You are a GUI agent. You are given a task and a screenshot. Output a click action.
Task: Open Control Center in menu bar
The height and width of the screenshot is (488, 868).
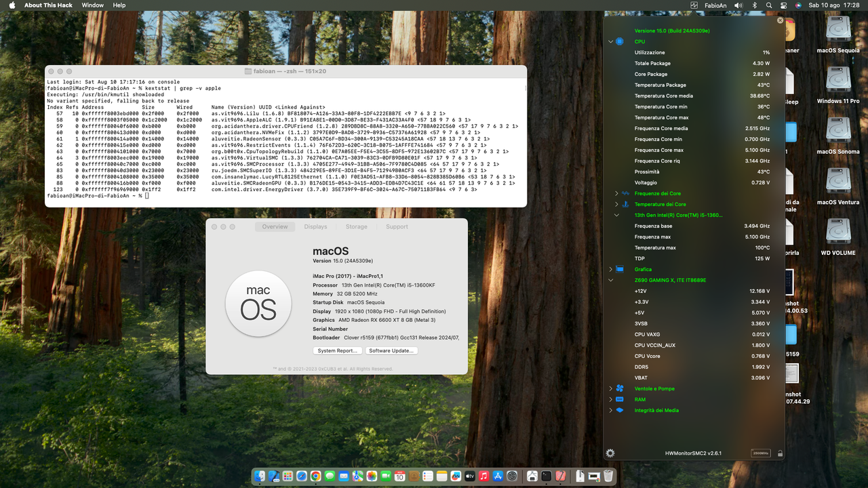pos(784,5)
